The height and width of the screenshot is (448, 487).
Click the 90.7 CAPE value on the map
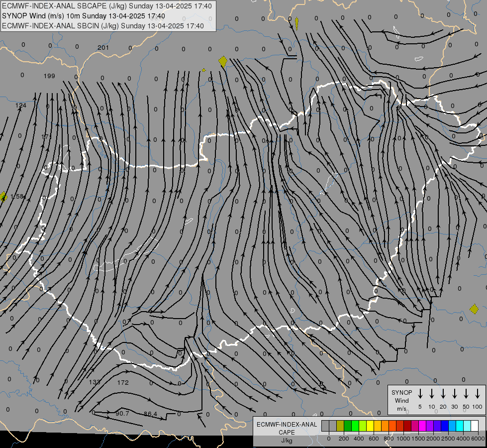coord(122,413)
